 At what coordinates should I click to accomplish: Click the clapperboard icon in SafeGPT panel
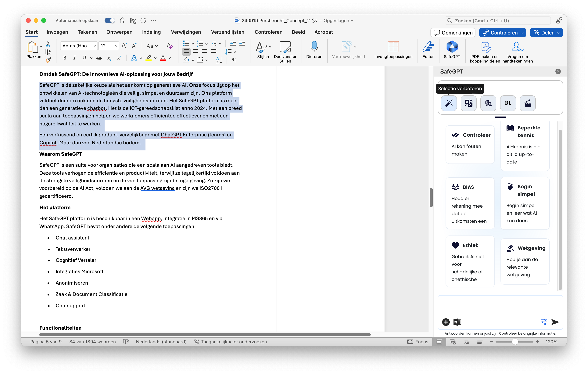(x=528, y=103)
